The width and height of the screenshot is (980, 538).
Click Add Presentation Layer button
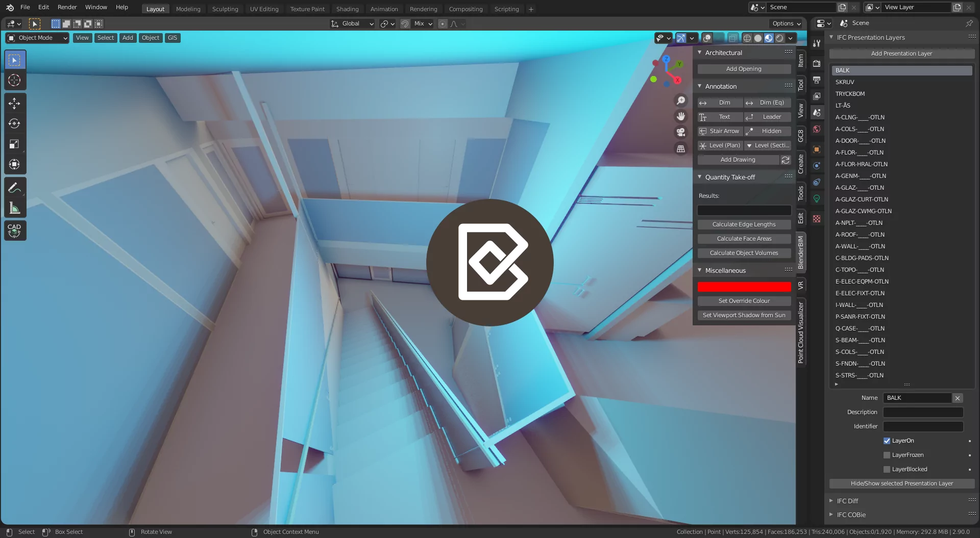click(x=901, y=54)
